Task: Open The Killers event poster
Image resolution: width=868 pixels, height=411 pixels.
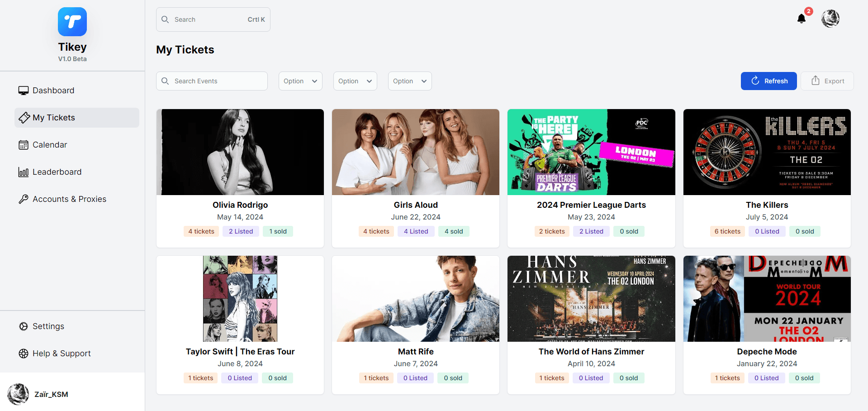Action: pyautogui.click(x=767, y=152)
